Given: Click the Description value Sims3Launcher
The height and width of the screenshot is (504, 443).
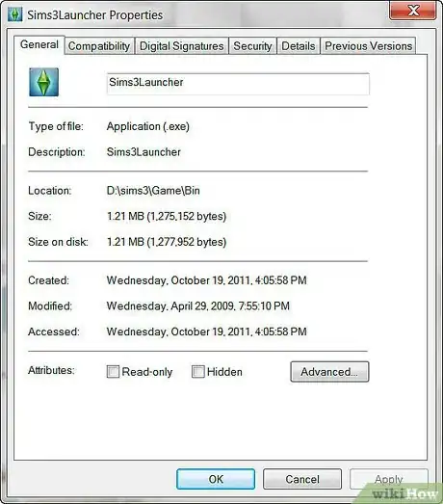Looking at the screenshot, I should (143, 152).
